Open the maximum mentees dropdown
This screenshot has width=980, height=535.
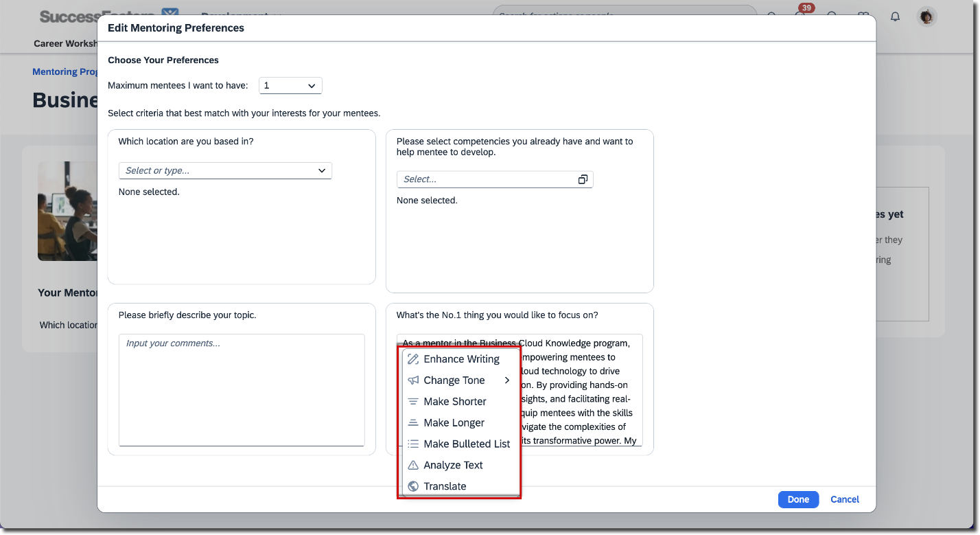coord(290,86)
